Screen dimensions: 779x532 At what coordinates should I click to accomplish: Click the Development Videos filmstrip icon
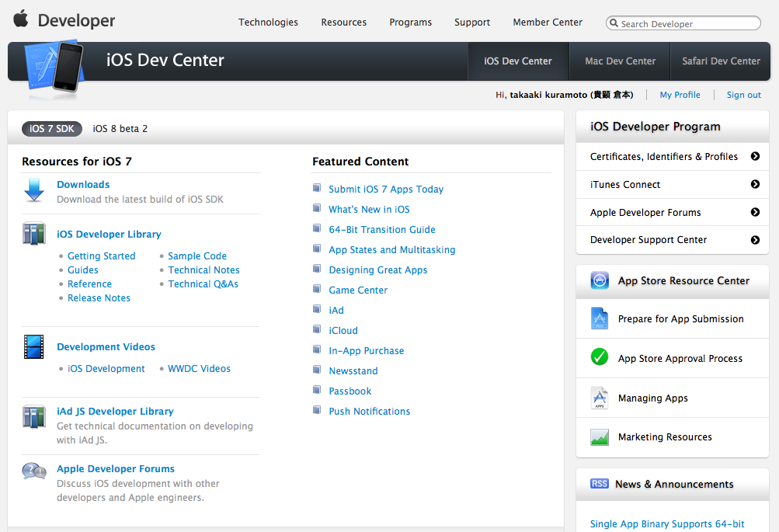click(x=34, y=346)
